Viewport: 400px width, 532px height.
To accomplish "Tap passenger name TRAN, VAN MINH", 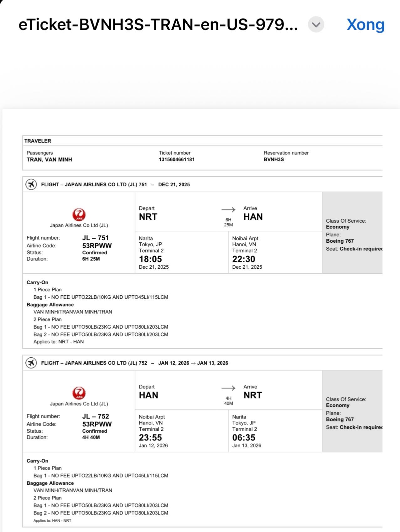I will [49, 160].
